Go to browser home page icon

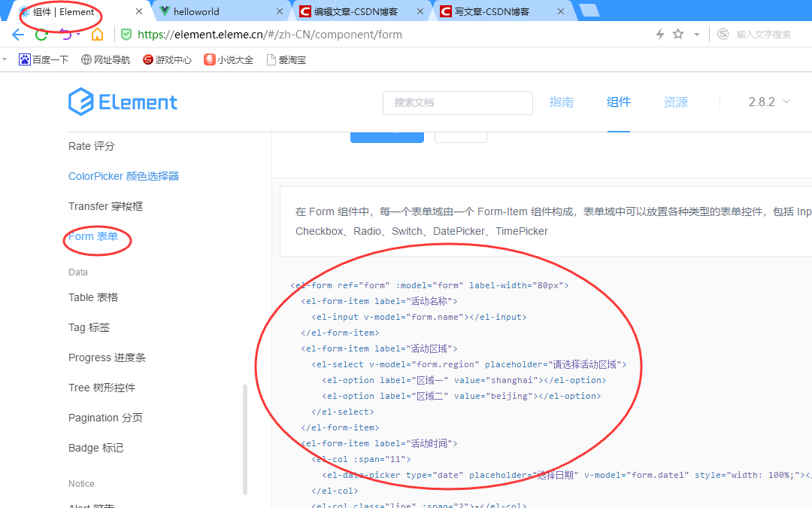[x=97, y=35]
